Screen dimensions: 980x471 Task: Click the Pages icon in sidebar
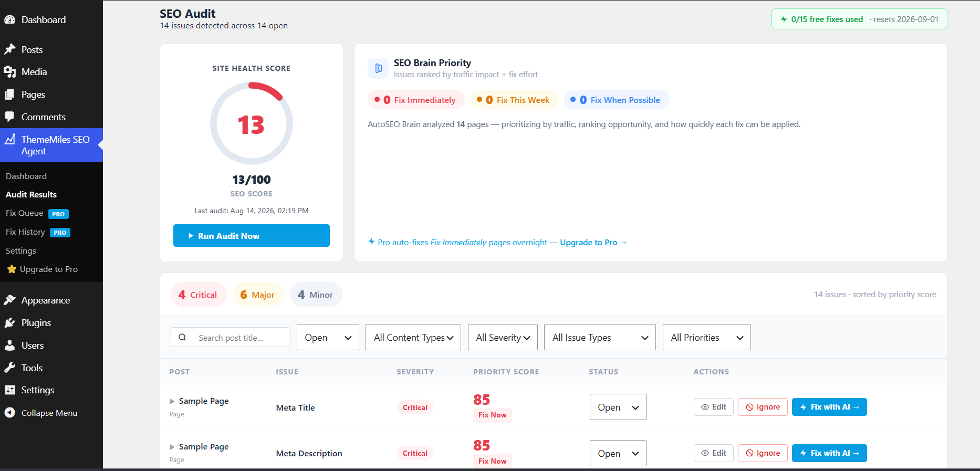click(x=9, y=95)
